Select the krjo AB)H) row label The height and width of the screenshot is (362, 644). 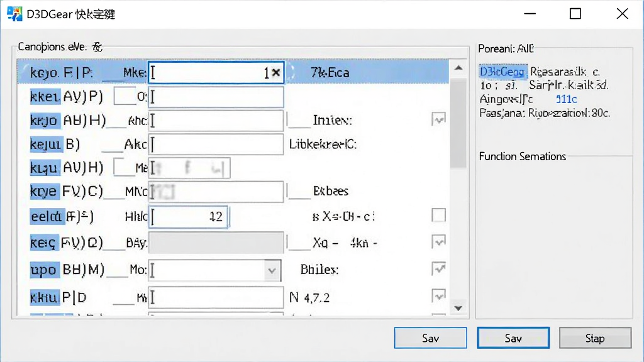tap(68, 120)
